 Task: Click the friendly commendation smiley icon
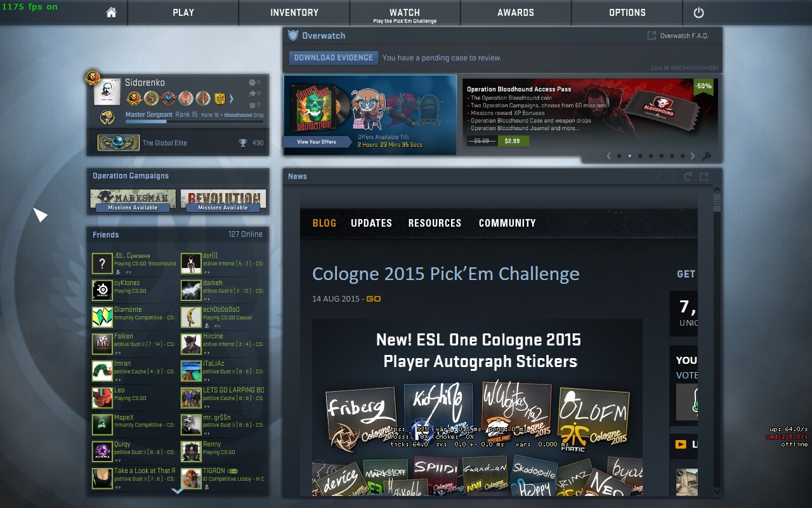tap(252, 83)
